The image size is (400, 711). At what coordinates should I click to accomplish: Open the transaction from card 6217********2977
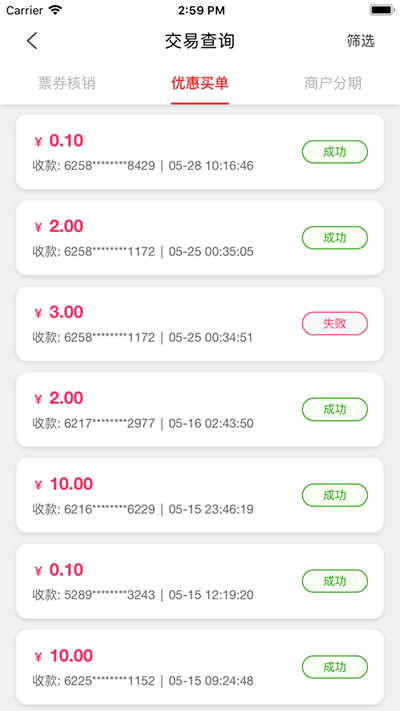pyautogui.click(x=200, y=409)
